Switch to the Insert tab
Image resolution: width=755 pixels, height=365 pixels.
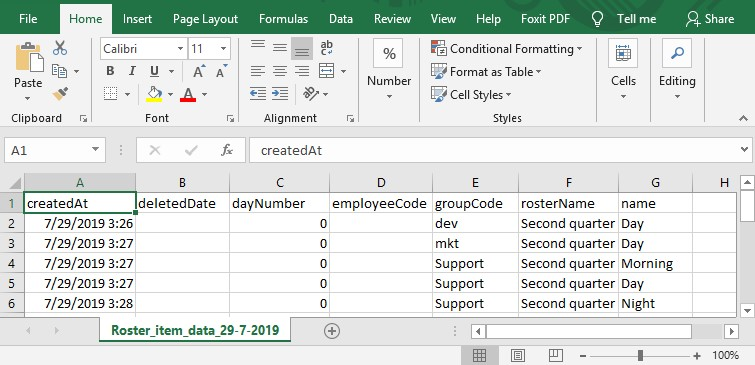[137, 19]
